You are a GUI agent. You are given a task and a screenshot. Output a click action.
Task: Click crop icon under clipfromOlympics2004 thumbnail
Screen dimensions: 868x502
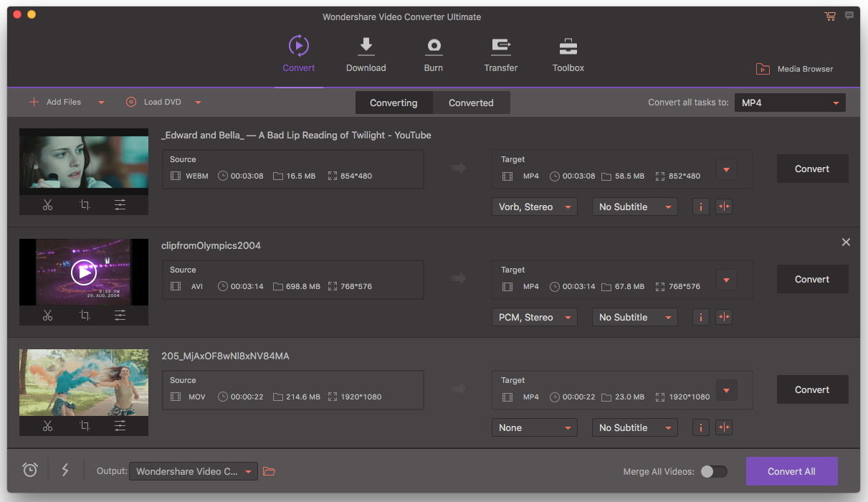85,316
